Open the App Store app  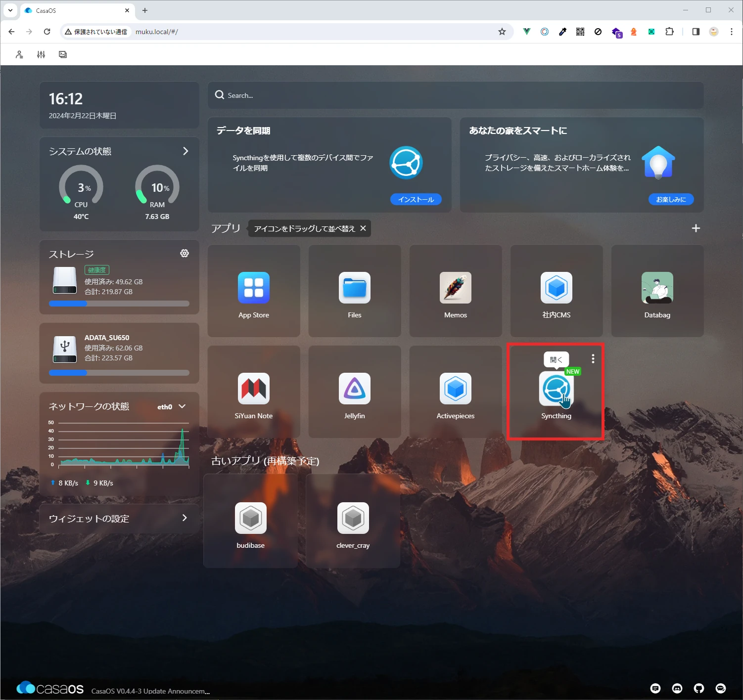pyautogui.click(x=254, y=288)
